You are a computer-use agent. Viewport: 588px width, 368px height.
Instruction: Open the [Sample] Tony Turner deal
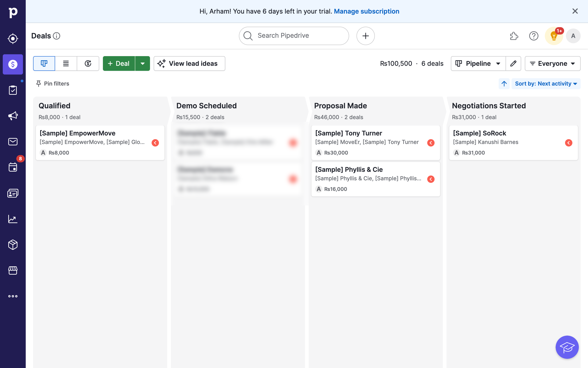[376, 143]
